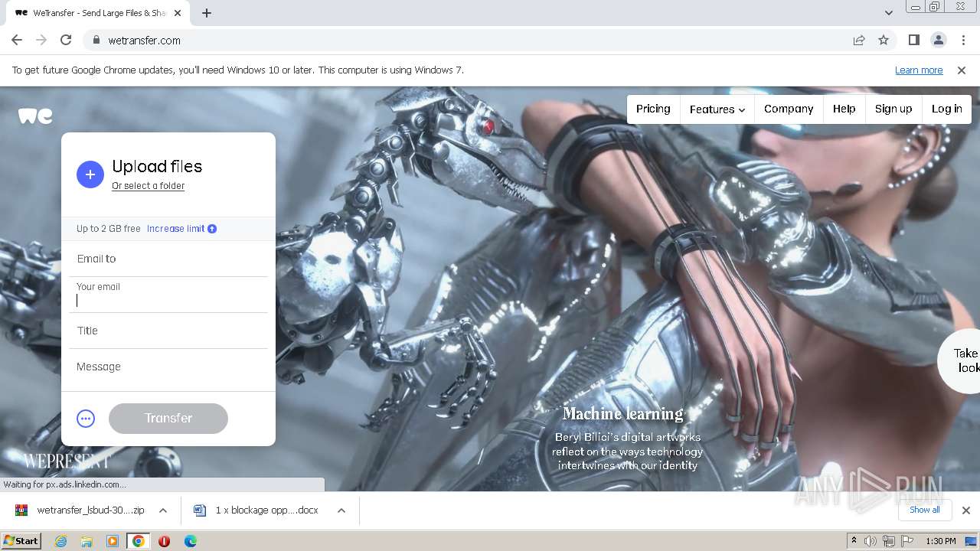Click the network tray icon
The height and width of the screenshot is (551, 980).
(x=889, y=541)
